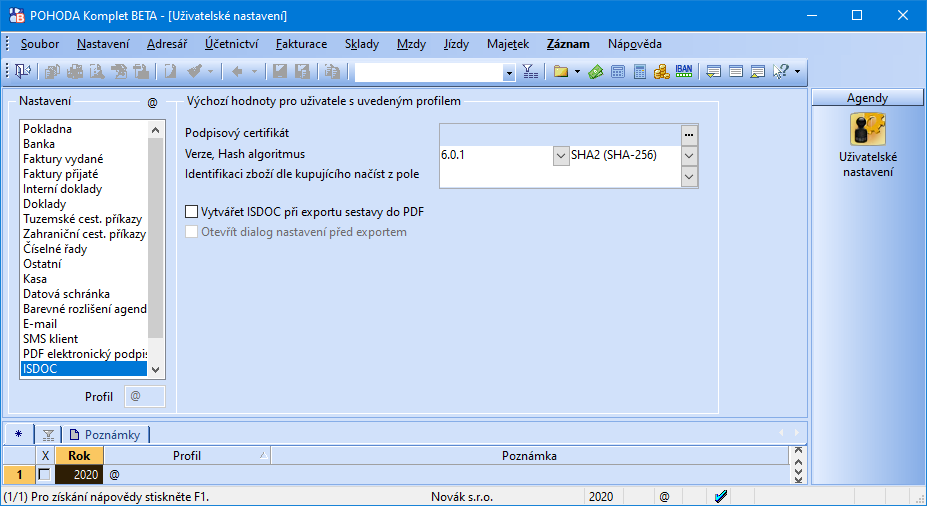Expand the toolbar search combo box arrow
This screenshot has width=927, height=506.
pos(509,72)
